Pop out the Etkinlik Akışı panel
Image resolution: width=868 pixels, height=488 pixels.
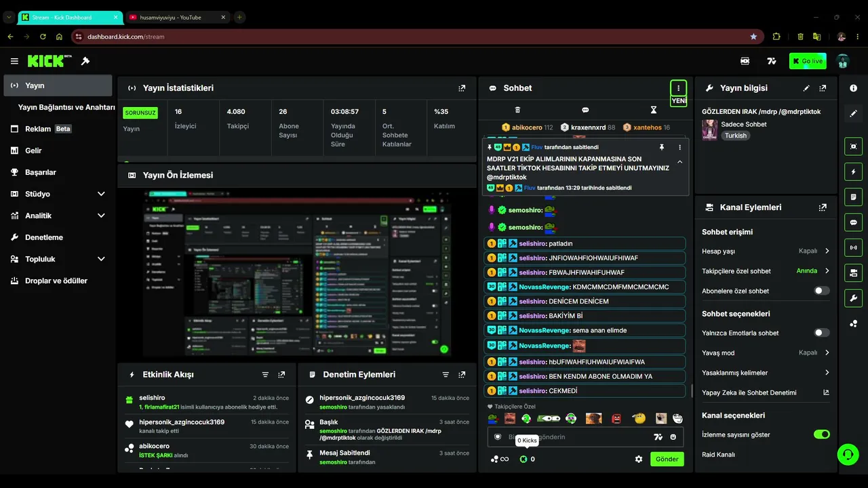[x=281, y=375]
